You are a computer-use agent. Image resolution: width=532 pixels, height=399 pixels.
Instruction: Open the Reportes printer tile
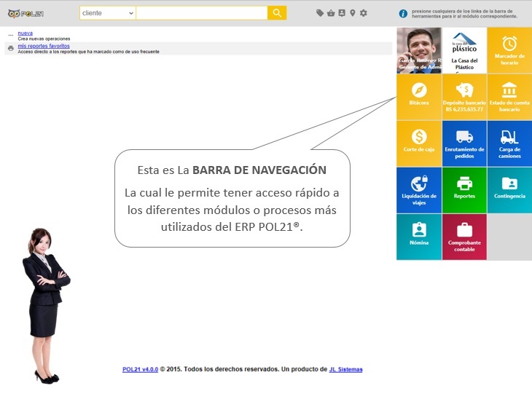[x=464, y=190]
